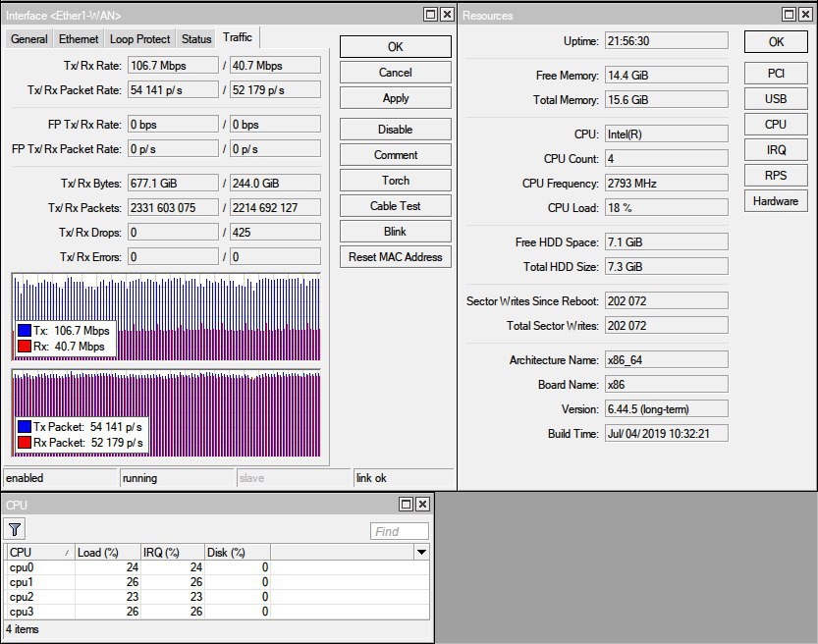
Task: Open PCI devices from Resources
Action: [x=776, y=74]
